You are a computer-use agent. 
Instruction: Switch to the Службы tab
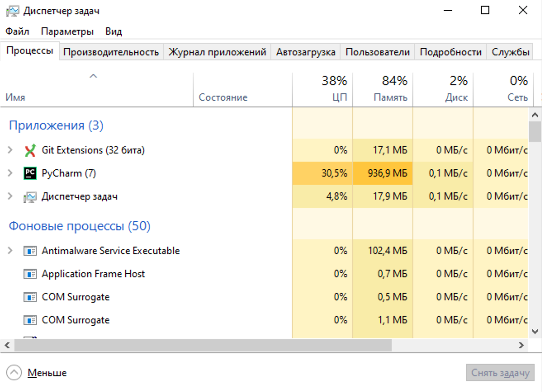[x=510, y=52]
